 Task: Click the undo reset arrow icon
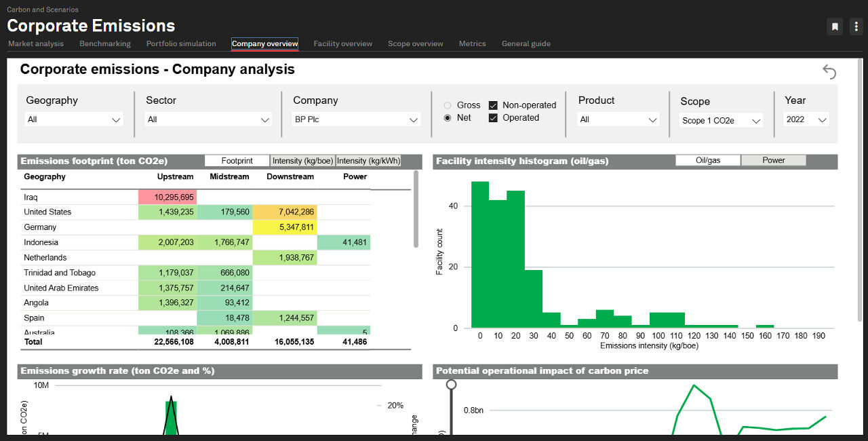tap(829, 71)
